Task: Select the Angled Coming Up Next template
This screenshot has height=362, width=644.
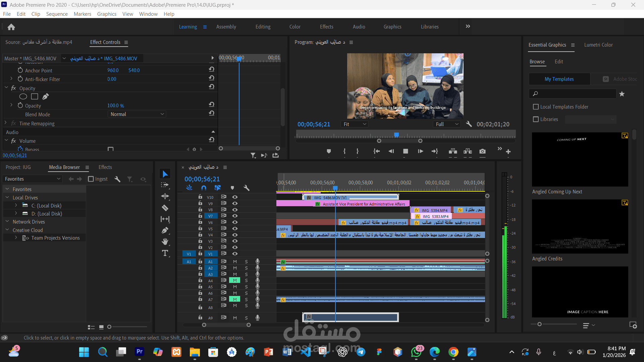Action: point(580,160)
